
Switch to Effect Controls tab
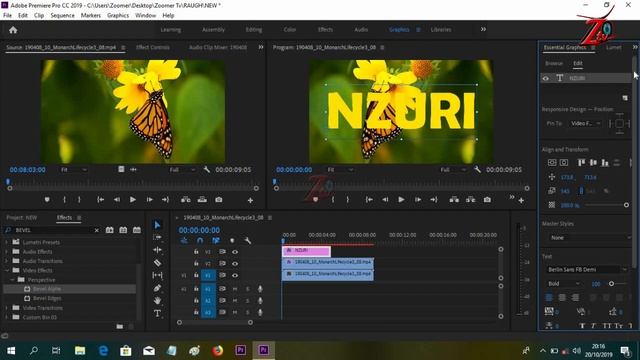153,47
